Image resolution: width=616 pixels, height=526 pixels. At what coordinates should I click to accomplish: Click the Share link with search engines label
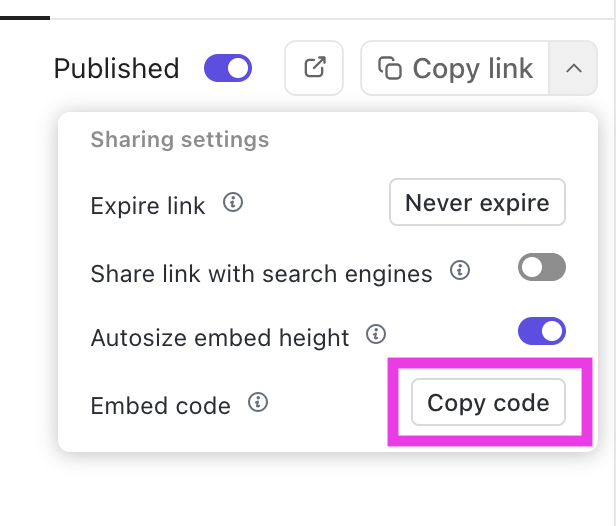tap(261, 273)
